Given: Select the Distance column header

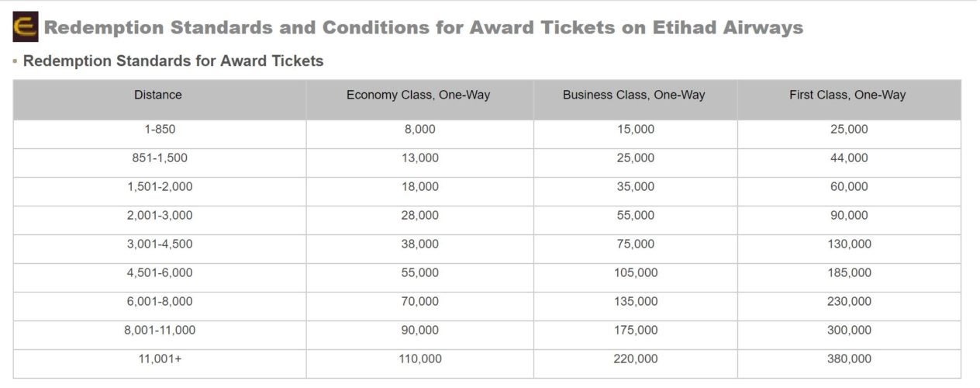Looking at the screenshot, I should pos(159,99).
